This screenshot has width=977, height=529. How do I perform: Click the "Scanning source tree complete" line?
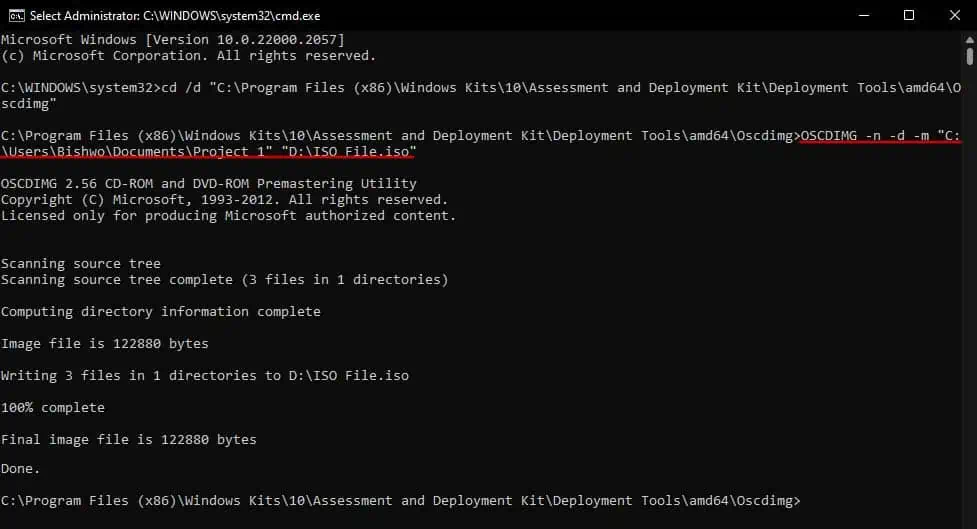(224, 280)
